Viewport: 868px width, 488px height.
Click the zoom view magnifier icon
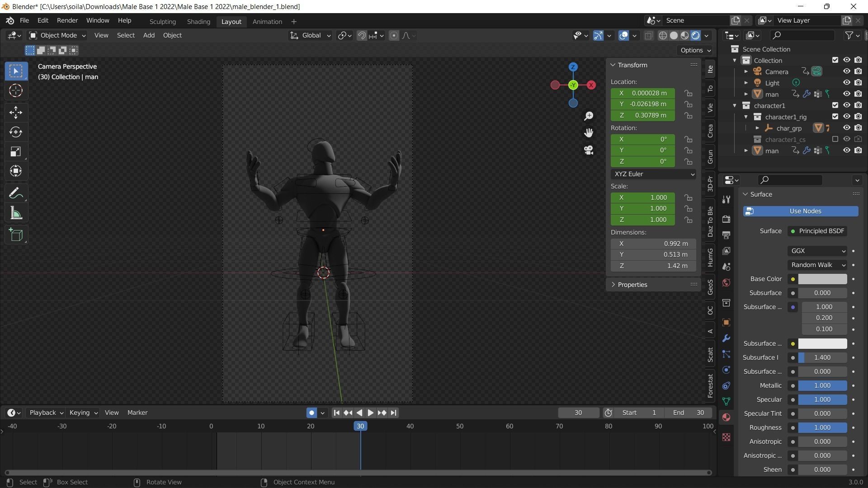tap(589, 116)
